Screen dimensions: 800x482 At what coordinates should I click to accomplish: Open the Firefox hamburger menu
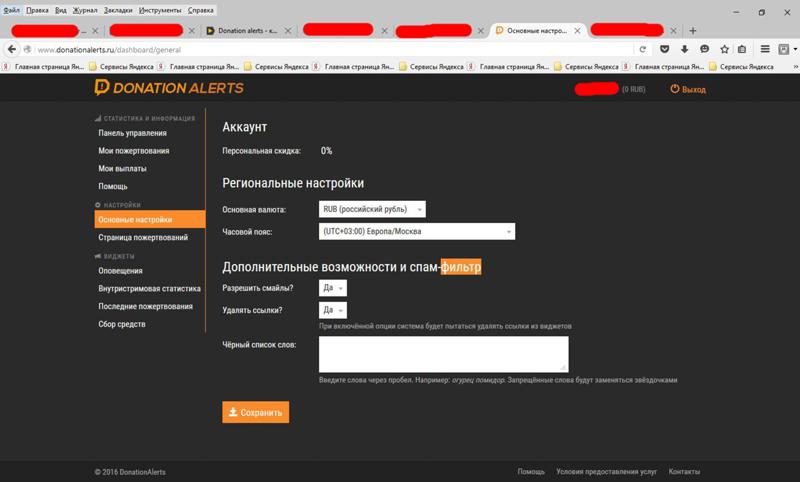(765, 49)
